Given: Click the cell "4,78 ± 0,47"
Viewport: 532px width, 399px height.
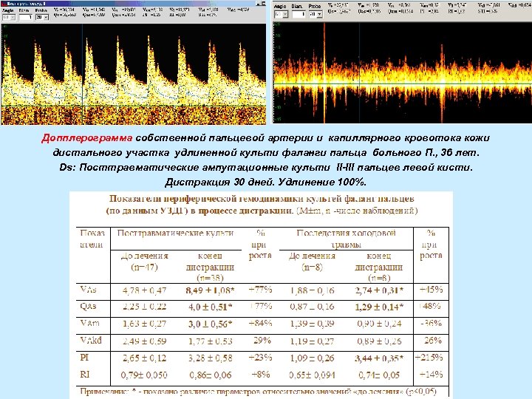Looking at the screenshot, I should click(145, 290).
